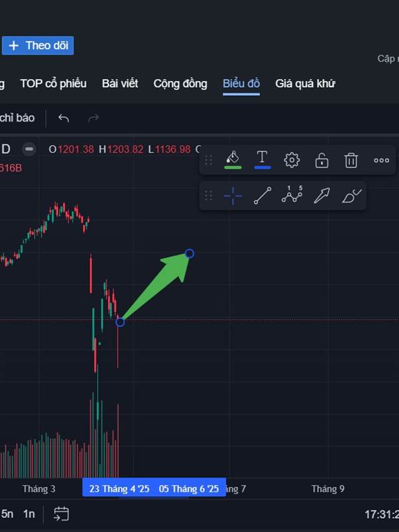399x532 pixels.
Task: Click the Theo dõi follow button
Action: pos(38,45)
